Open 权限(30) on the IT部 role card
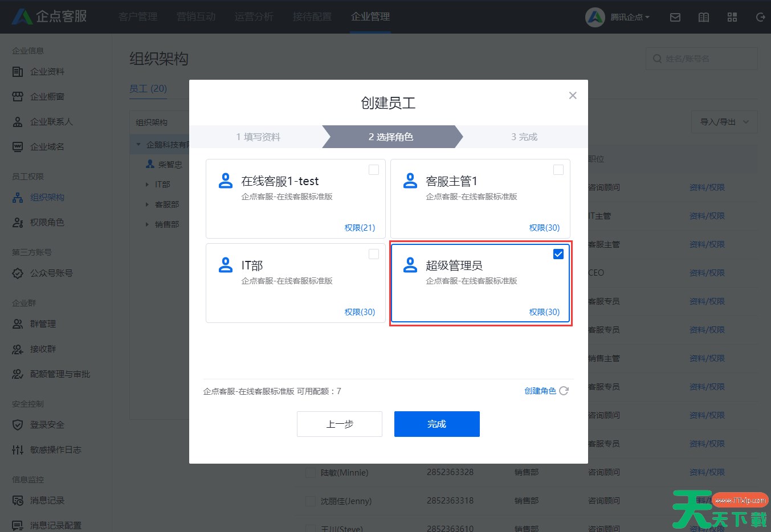 coord(360,312)
